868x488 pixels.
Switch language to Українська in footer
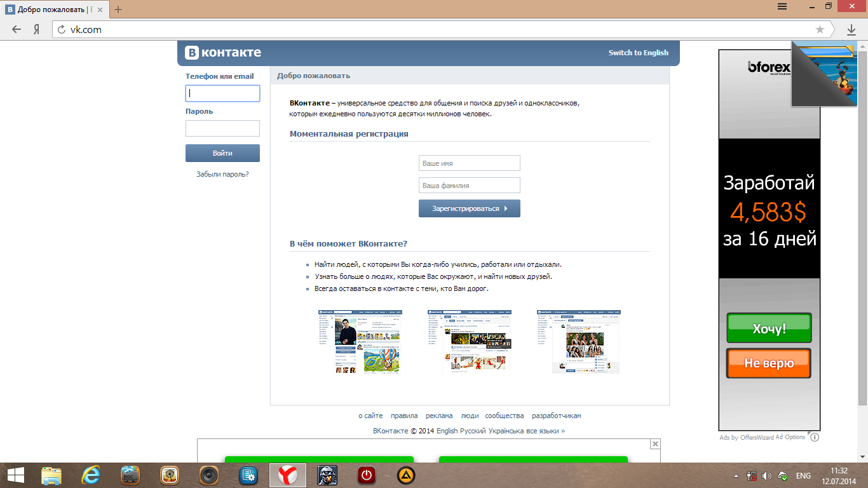[506, 431]
